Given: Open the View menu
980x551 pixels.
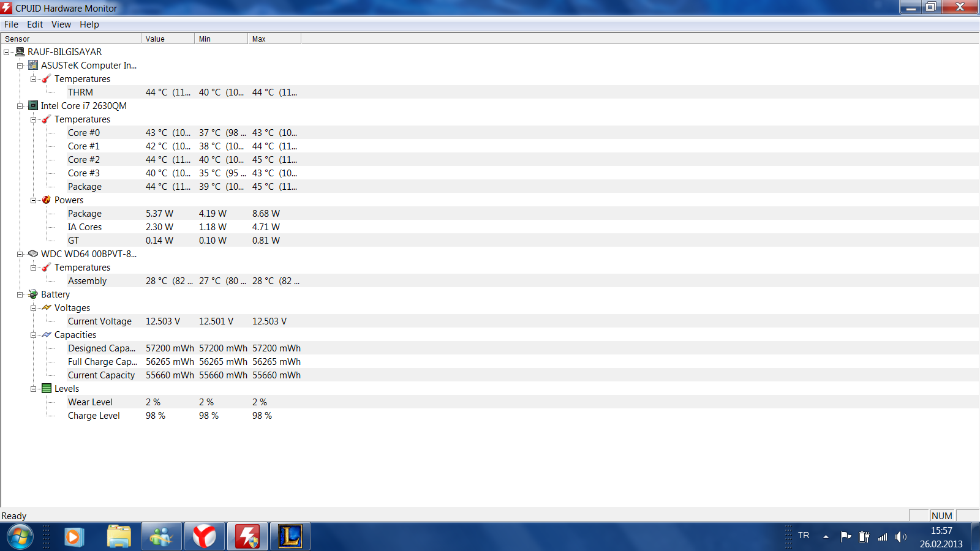Looking at the screenshot, I should [x=61, y=24].
